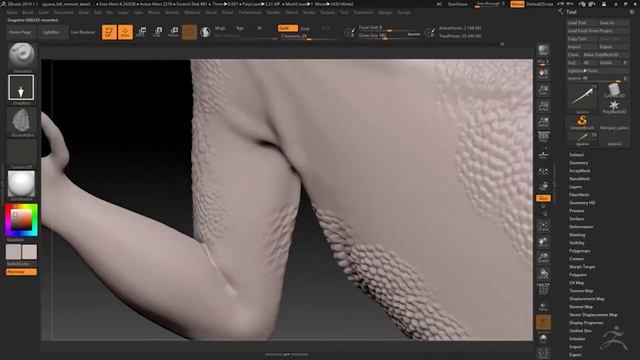Viewport: 640px width, 360px height.
Task: Select the Rotate transform tool
Action: coord(173,32)
